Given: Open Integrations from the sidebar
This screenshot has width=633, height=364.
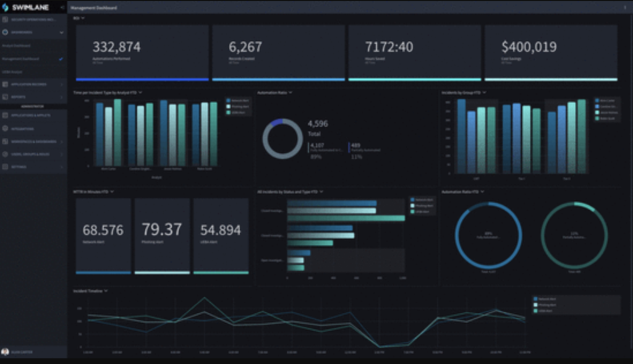Looking at the screenshot, I should pyautogui.click(x=33, y=129).
